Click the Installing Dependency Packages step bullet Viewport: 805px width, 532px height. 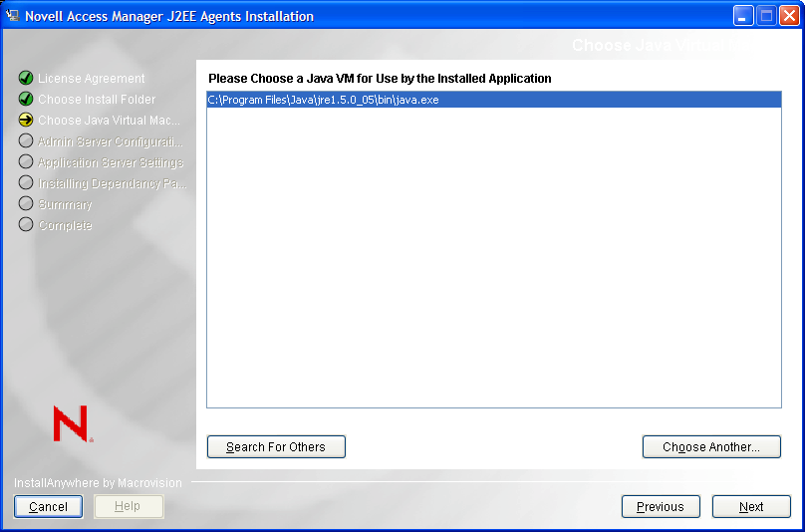[x=26, y=182]
